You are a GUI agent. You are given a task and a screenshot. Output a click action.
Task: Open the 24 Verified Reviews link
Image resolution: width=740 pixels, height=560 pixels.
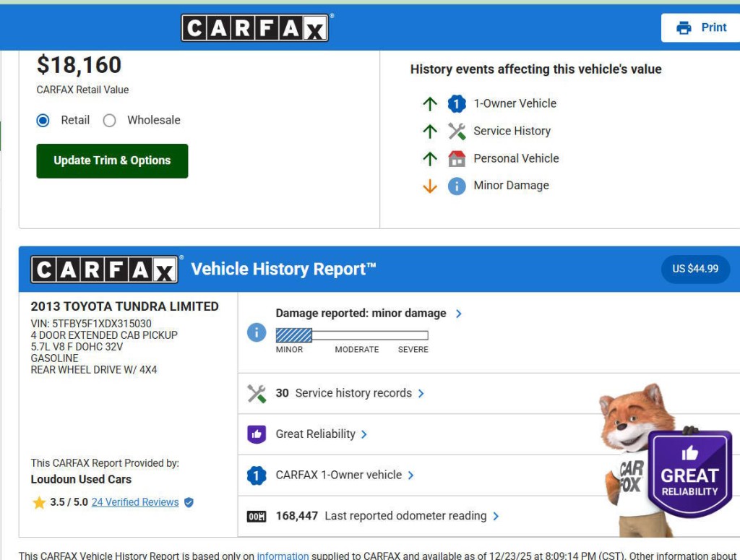click(135, 502)
